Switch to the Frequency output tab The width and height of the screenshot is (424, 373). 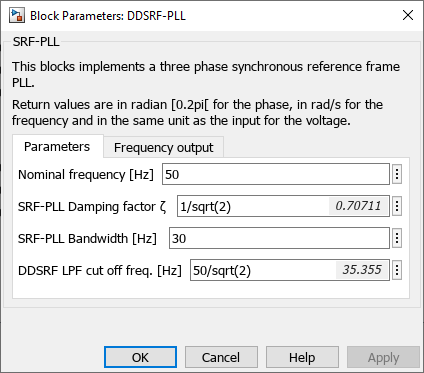point(163,147)
